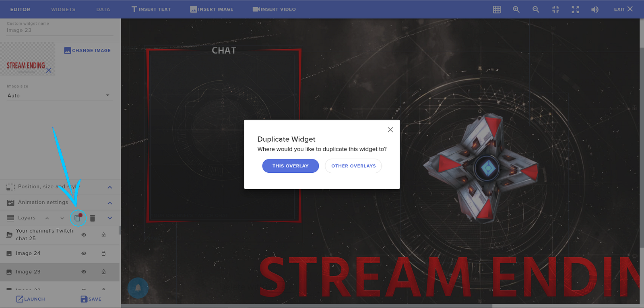The width and height of the screenshot is (644, 308).
Task: Click the Custom widget name field
Action: point(60,30)
